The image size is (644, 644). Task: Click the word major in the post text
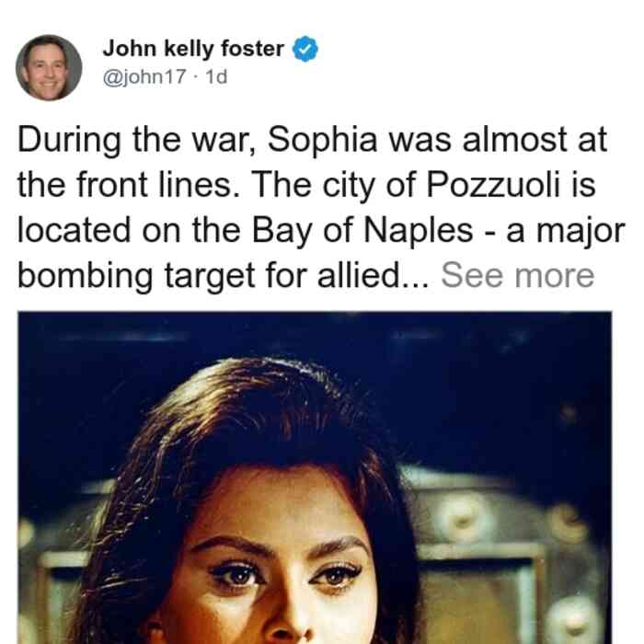581,232
